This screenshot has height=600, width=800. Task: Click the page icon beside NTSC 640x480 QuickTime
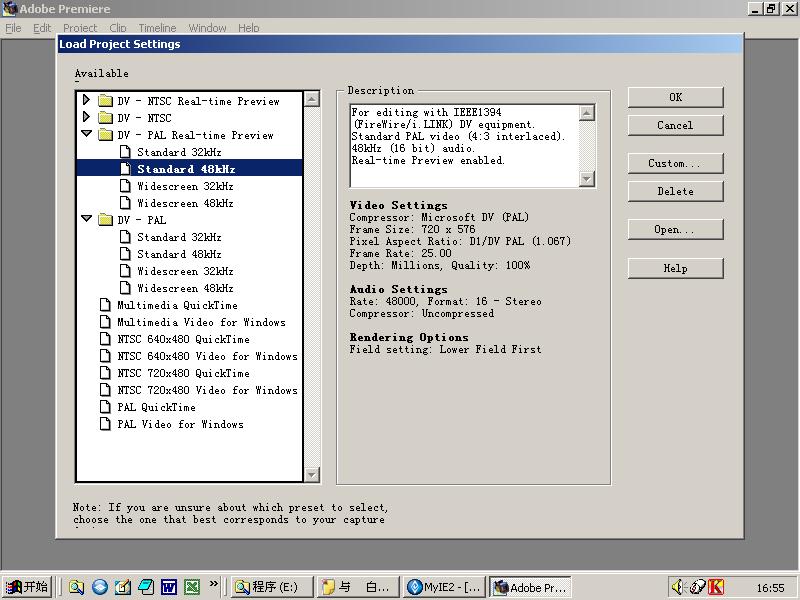tap(105, 339)
